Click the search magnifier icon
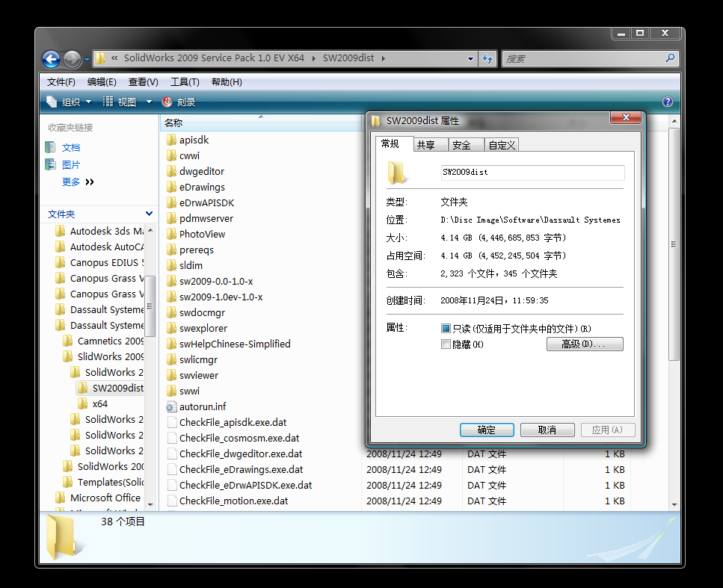Screen dimensions: 723x588 point(670,58)
